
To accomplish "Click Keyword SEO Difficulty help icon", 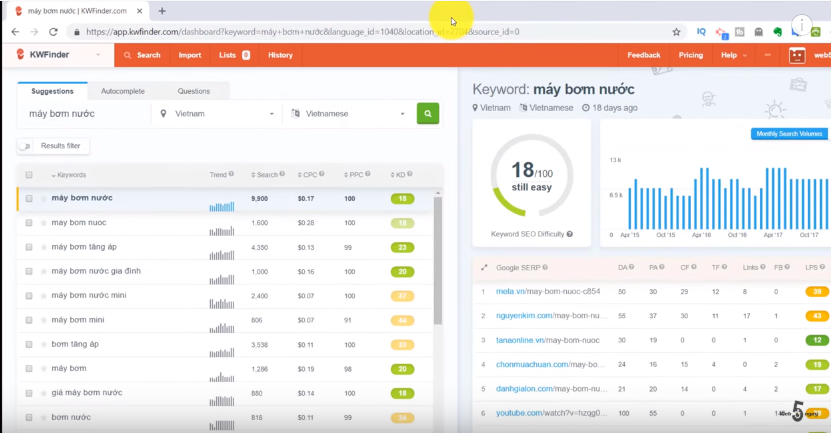I will click(570, 234).
